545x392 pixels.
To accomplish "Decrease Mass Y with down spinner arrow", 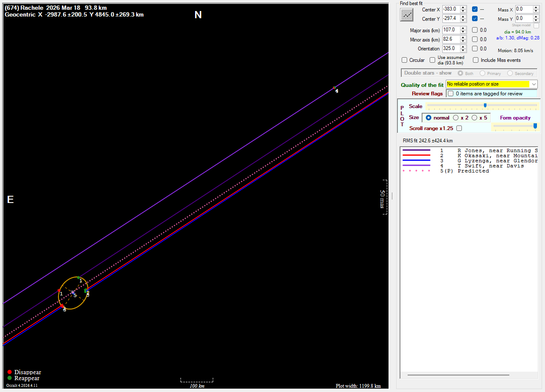I will click(x=536, y=21).
